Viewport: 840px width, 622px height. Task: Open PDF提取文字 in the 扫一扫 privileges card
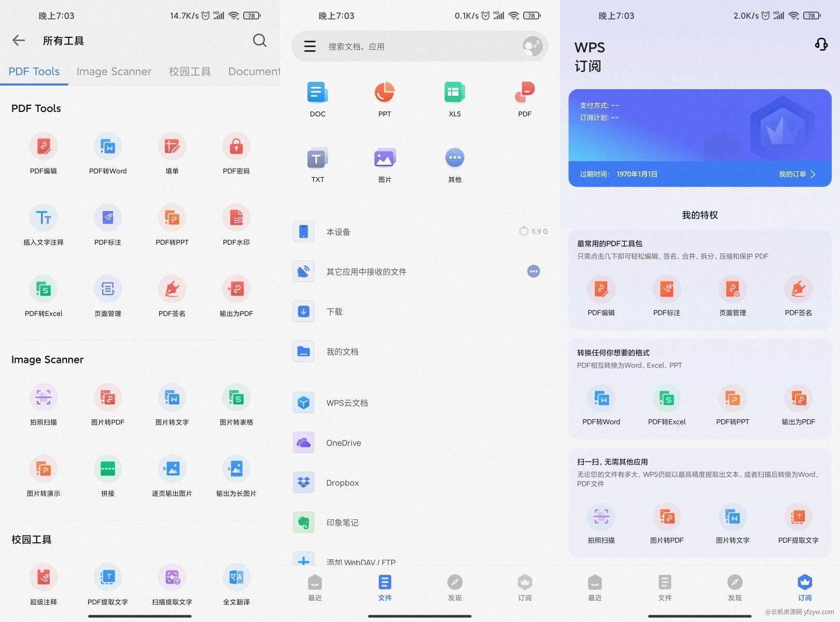(799, 523)
